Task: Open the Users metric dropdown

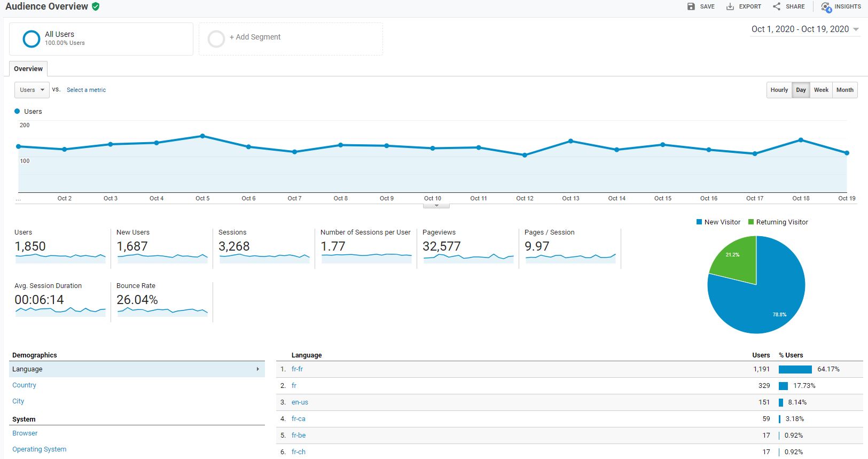Action: 32,90
